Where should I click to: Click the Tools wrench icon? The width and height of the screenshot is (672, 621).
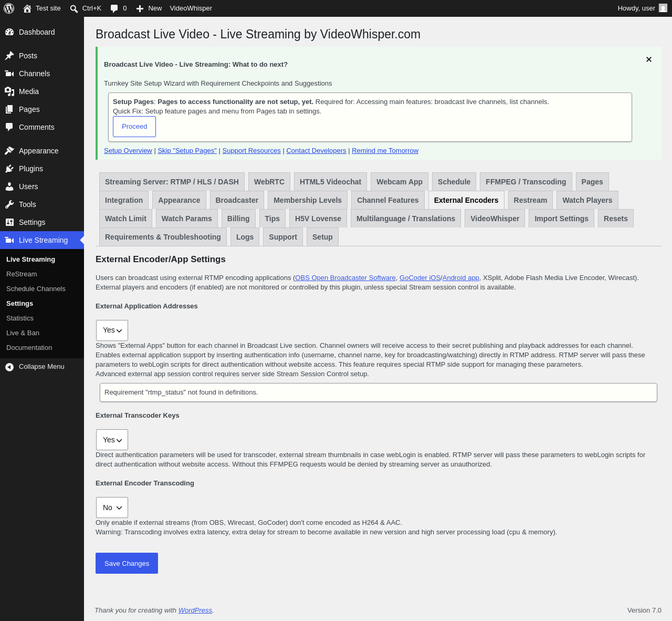tap(9, 204)
